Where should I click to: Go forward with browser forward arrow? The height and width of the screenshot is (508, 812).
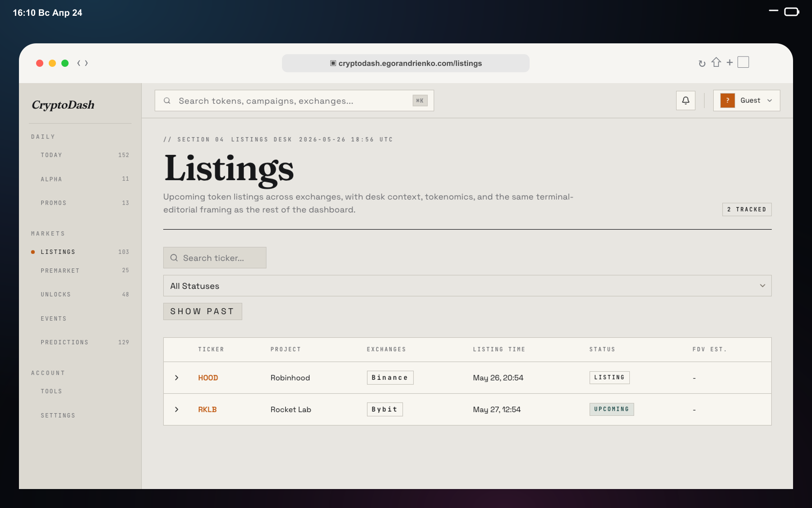click(x=86, y=63)
